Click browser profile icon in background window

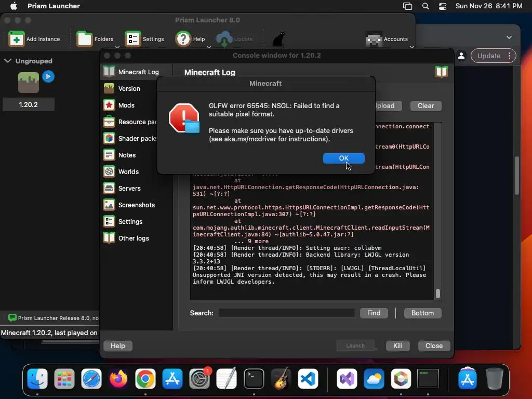[461, 56]
